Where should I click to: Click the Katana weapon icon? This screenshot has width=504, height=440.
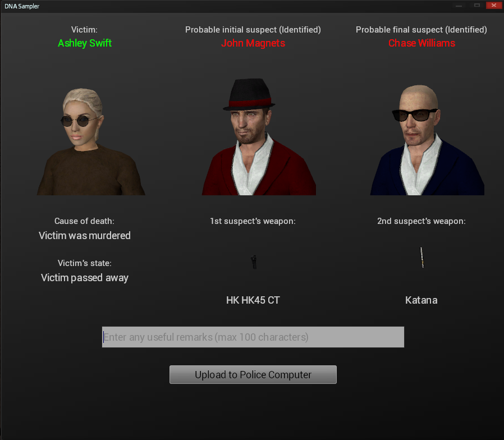pos(421,258)
